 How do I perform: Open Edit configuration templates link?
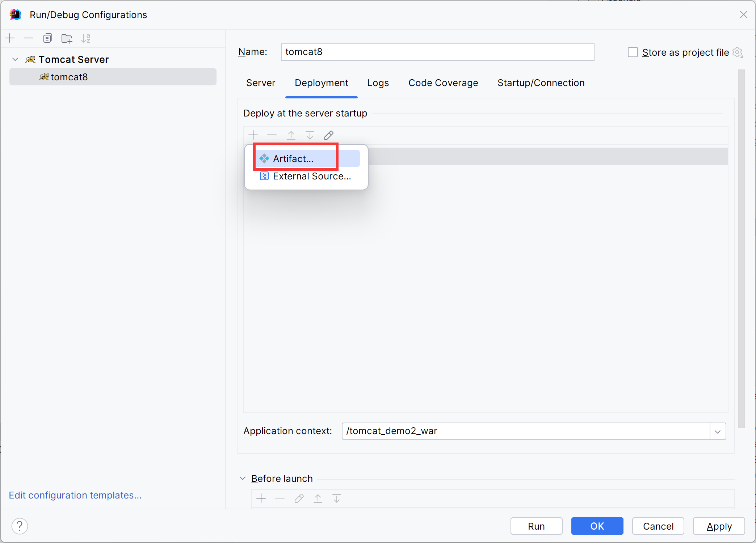click(x=75, y=495)
